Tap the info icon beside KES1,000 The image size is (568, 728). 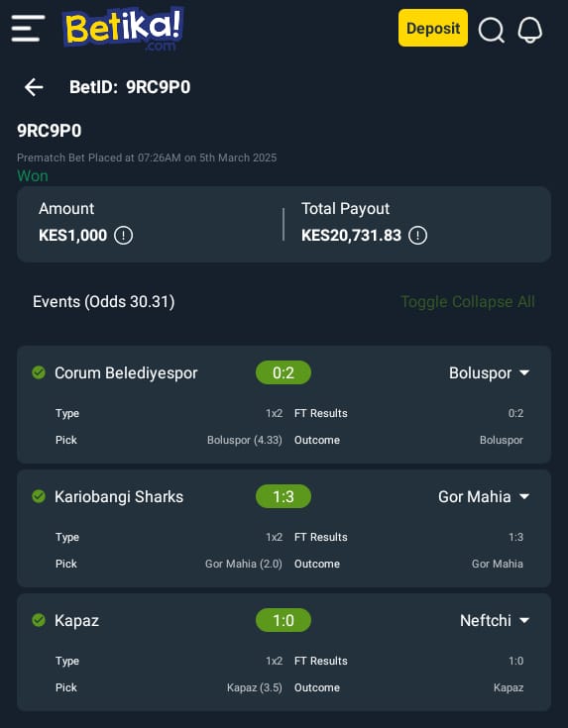pos(124,236)
